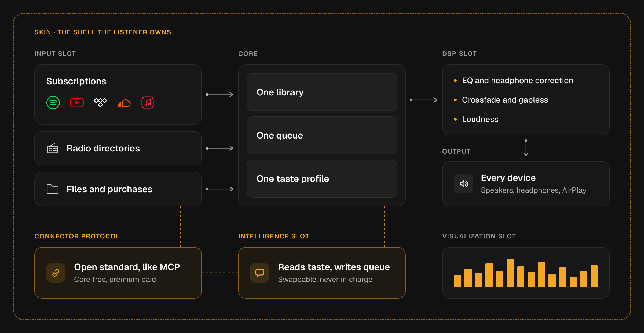Click the speaker icon in Every device card

pyautogui.click(x=464, y=184)
